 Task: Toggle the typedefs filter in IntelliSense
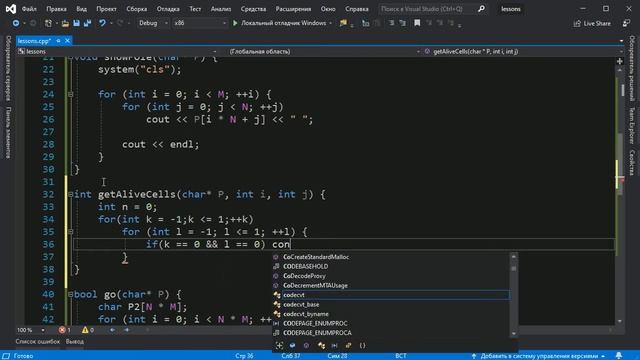pos(348,345)
